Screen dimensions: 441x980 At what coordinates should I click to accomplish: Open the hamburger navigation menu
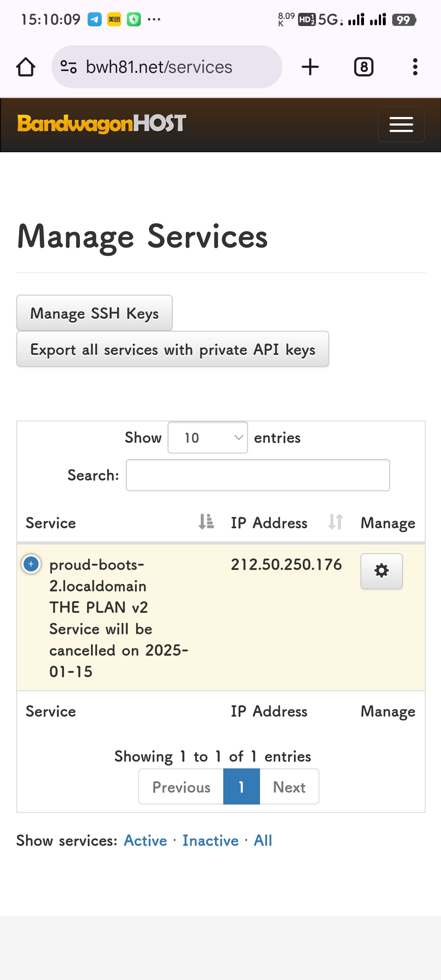click(401, 124)
